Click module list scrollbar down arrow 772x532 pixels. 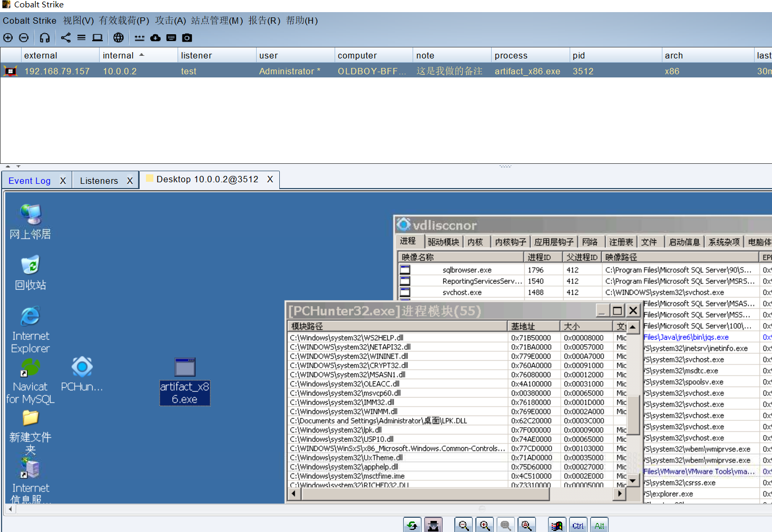(x=633, y=480)
